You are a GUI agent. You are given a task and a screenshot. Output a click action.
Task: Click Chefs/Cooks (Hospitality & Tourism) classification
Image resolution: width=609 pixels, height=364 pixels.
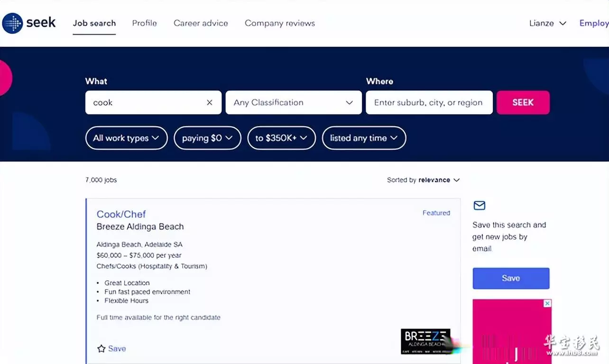tap(152, 266)
